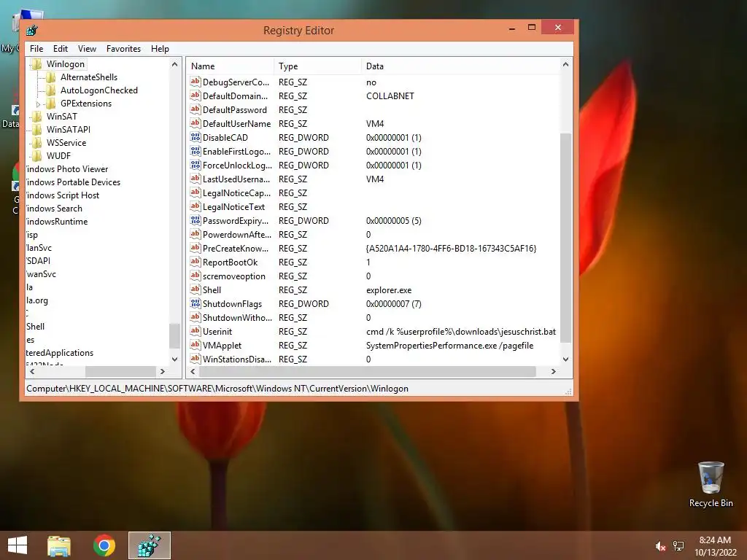Viewport: 747px width, 560px height.
Task: Click the AlternateShells folder icon
Action: (x=51, y=77)
